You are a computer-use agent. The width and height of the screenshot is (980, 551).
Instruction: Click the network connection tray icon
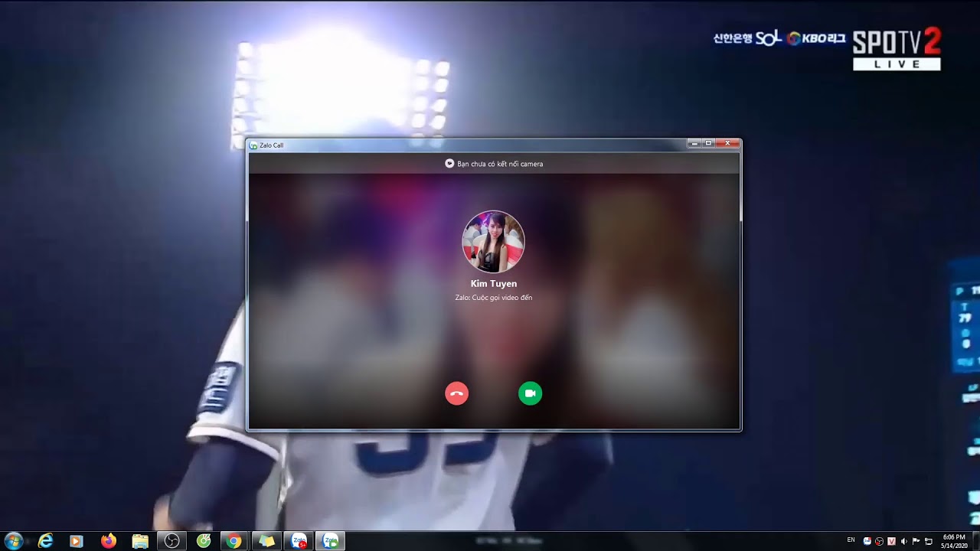[928, 541]
